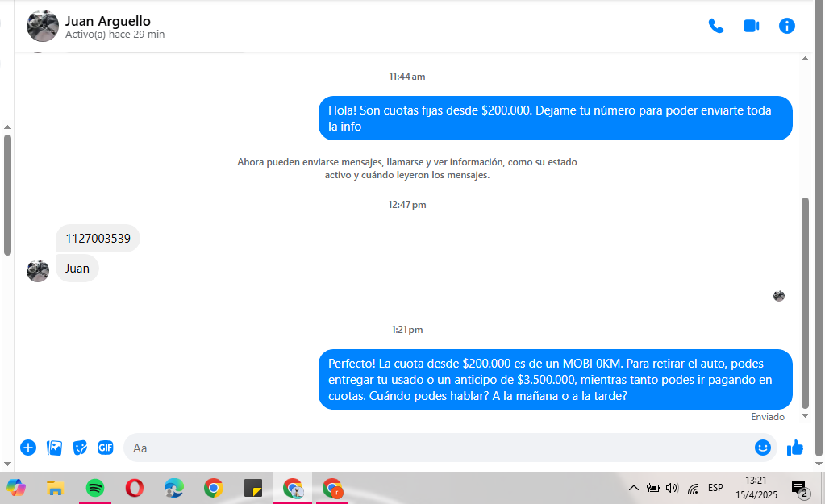The width and height of the screenshot is (825, 504).
Task: Click the 11:44 am timestamp
Action: [407, 77]
